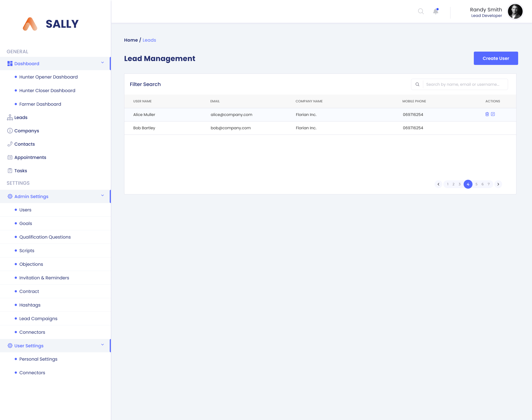Screen dimensions: 532x420
Task: Click the Dashboard grid icon
Action: tap(10, 64)
